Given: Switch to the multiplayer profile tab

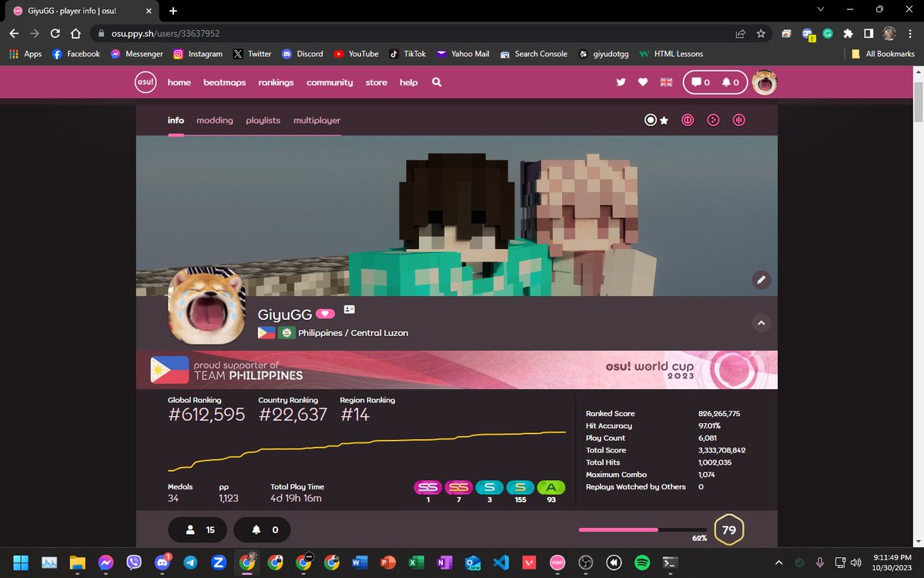Looking at the screenshot, I should [316, 120].
